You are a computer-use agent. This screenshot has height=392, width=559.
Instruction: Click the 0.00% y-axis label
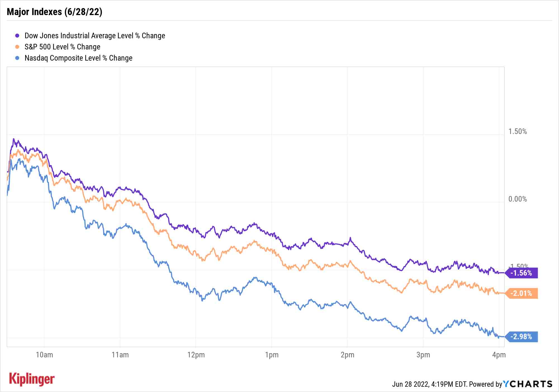point(518,199)
